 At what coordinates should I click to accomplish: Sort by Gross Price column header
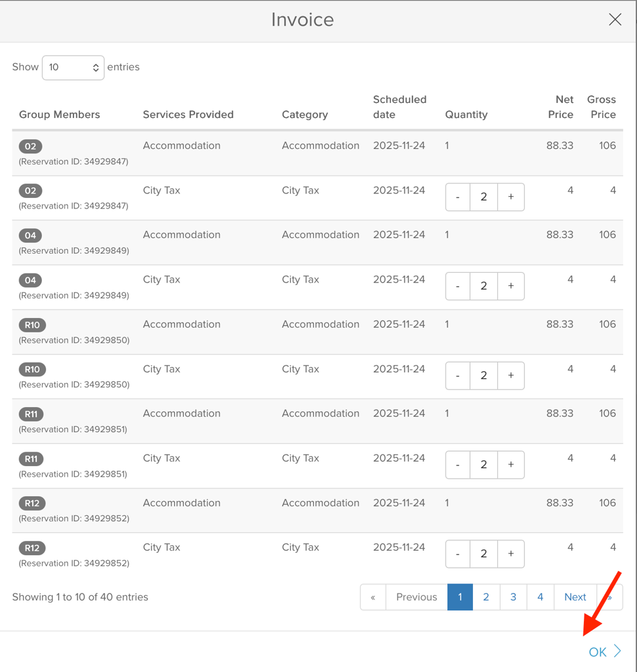pos(602,107)
